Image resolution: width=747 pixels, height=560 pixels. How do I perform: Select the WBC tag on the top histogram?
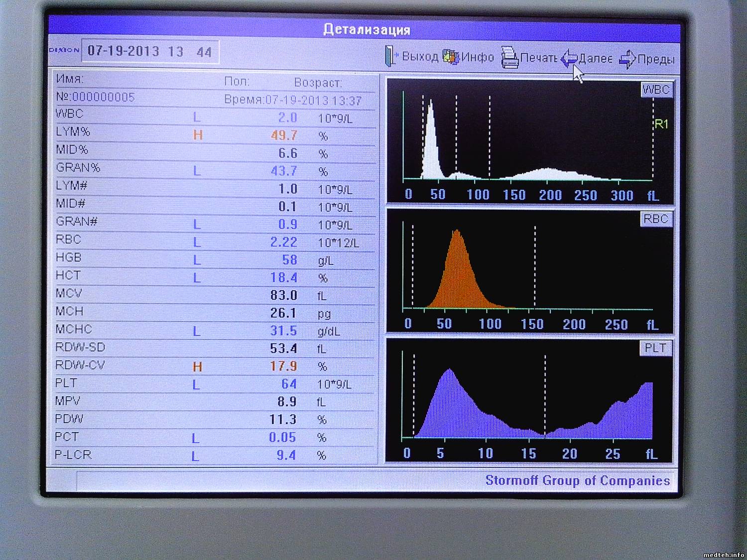656,90
